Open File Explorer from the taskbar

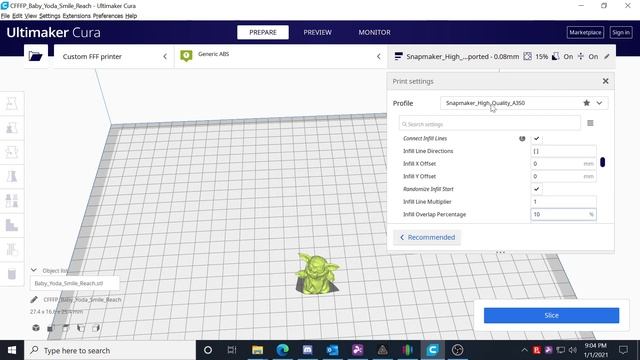click(257, 350)
